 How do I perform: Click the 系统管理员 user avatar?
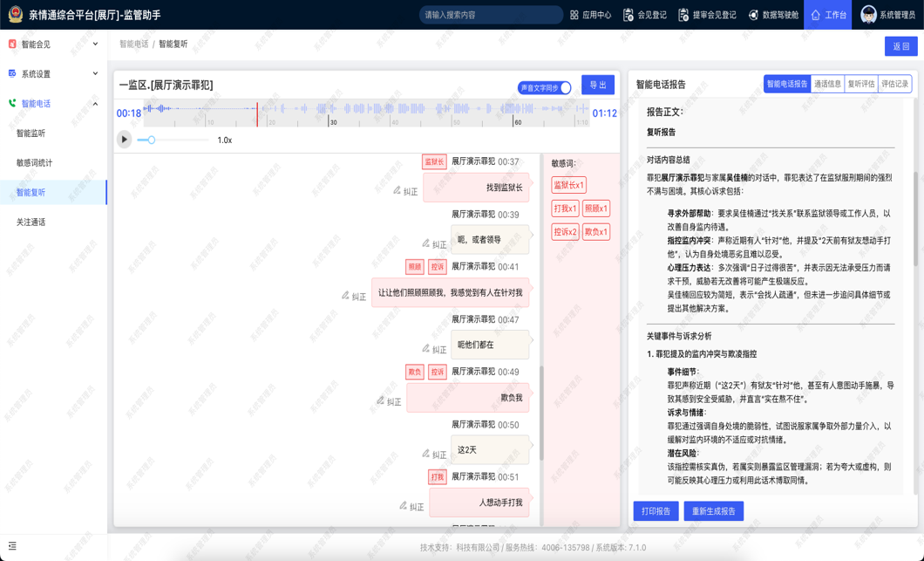tap(868, 15)
